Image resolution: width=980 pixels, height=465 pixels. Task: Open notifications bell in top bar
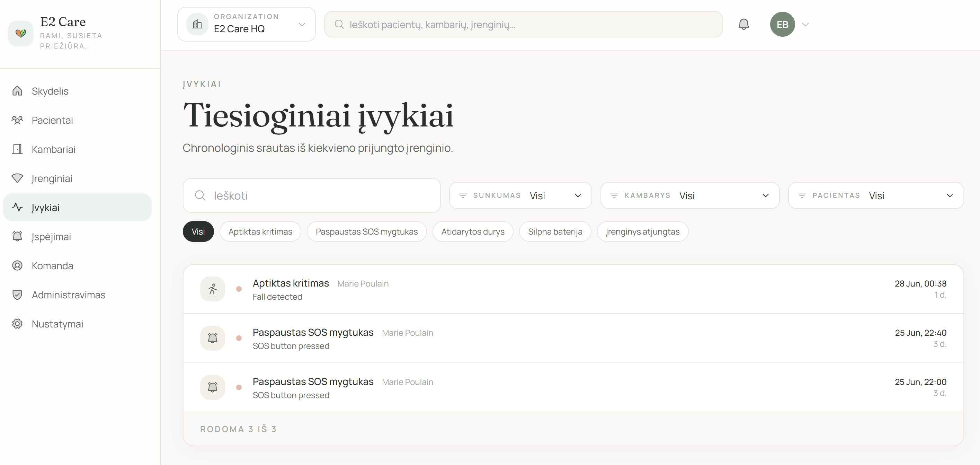(743, 24)
